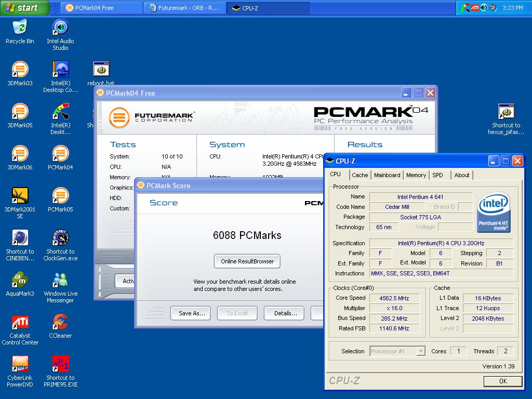
Task: Click the Specification field Pentium(R) 4 CPU 3.20GHz
Action: point(441,243)
